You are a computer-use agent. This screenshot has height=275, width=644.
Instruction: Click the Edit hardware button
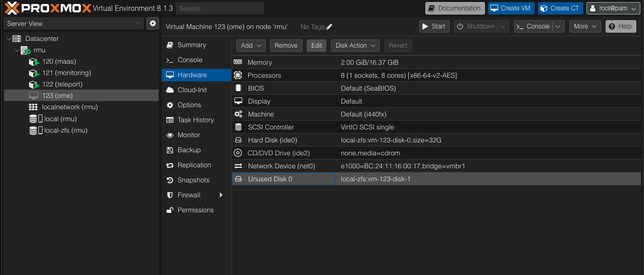317,46
